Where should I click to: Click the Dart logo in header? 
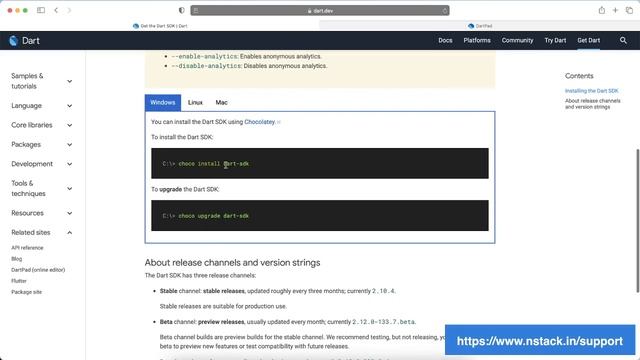(24, 40)
